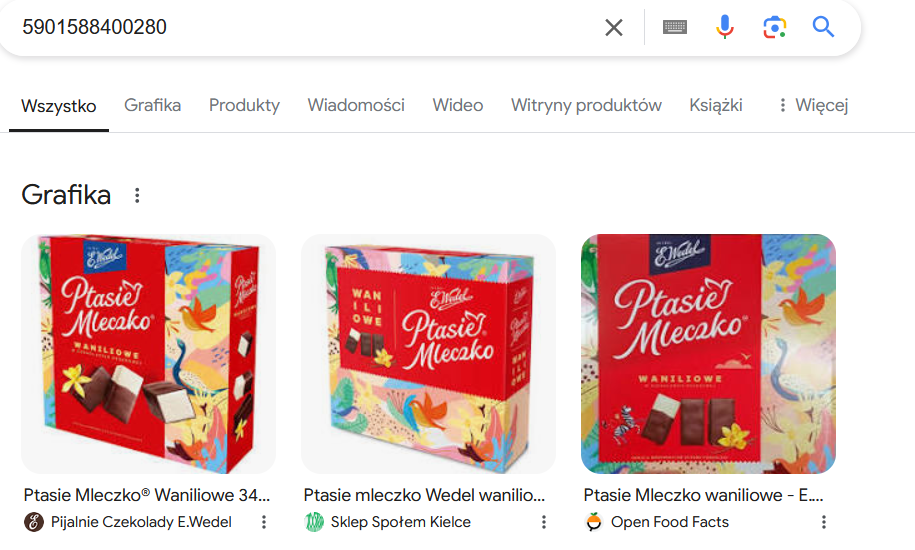Search by image with Google Lens
This screenshot has height=550, width=915.
pos(774,27)
